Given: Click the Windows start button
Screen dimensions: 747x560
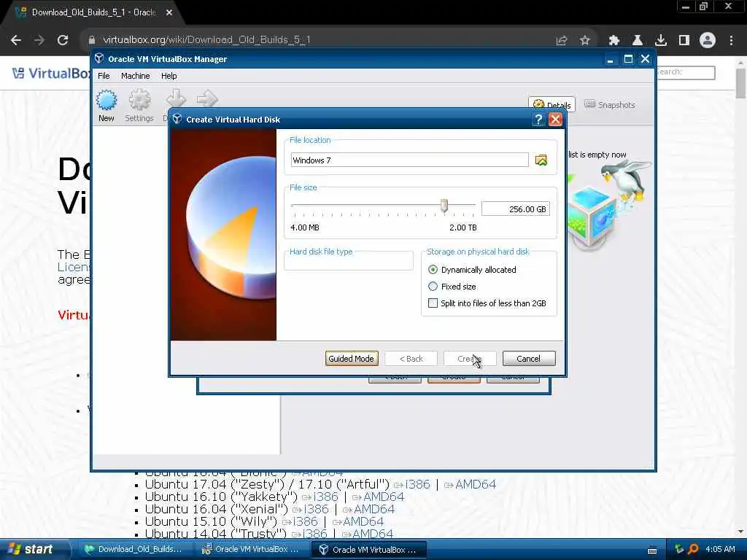Looking at the screenshot, I should [x=34, y=549].
